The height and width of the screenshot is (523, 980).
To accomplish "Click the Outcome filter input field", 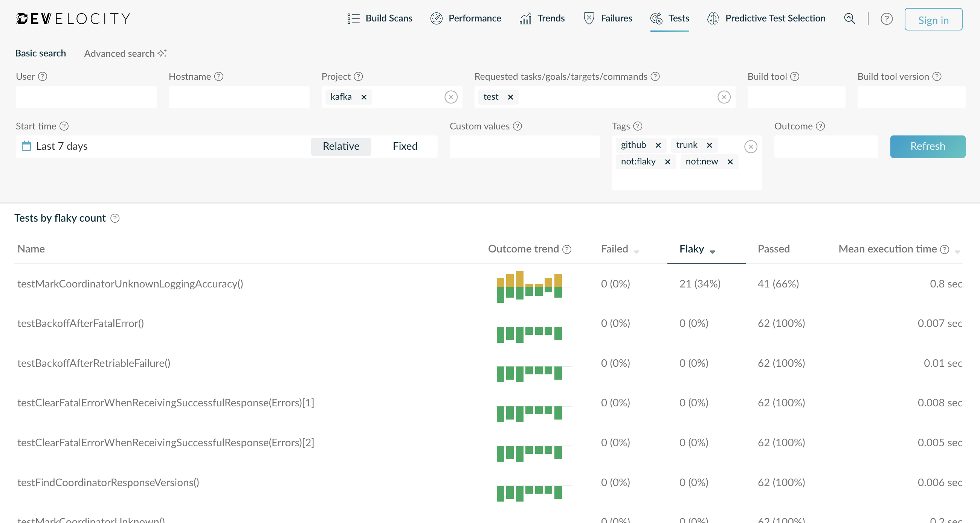I will point(826,146).
